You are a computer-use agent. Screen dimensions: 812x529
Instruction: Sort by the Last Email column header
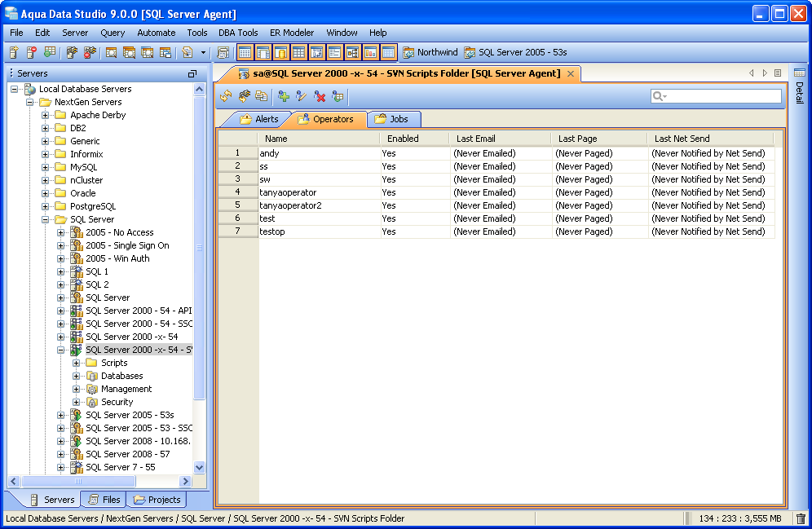click(501, 139)
